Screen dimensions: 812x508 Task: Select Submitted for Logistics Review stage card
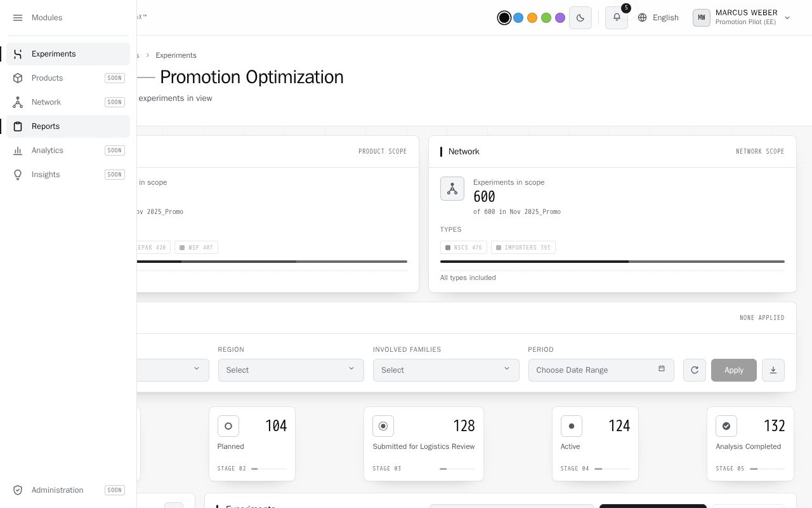click(424, 444)
